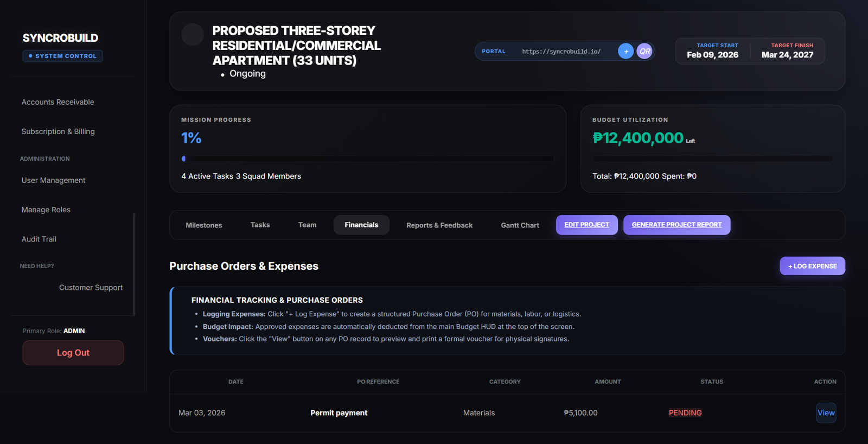
Task: Click the Edit Project button
Action: click(x=587, y=225)
